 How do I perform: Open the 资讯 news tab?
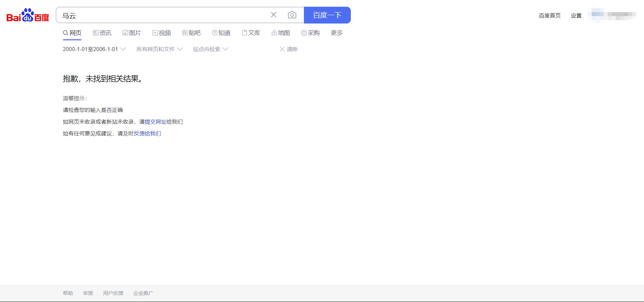[102, 33]
